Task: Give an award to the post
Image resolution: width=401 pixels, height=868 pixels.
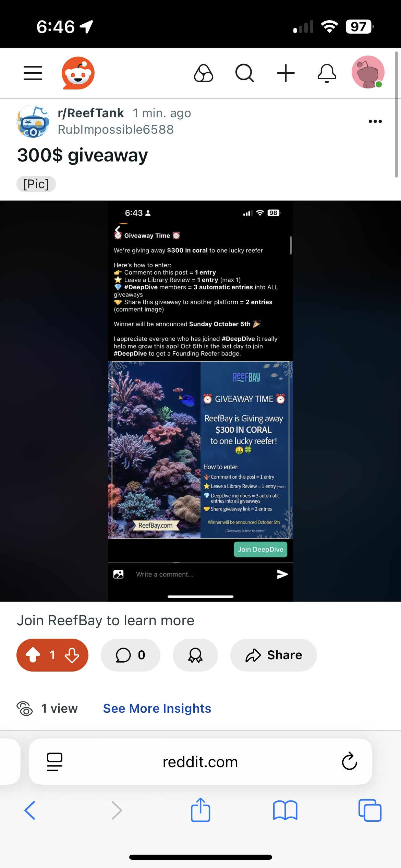Action: click(195, 655)
